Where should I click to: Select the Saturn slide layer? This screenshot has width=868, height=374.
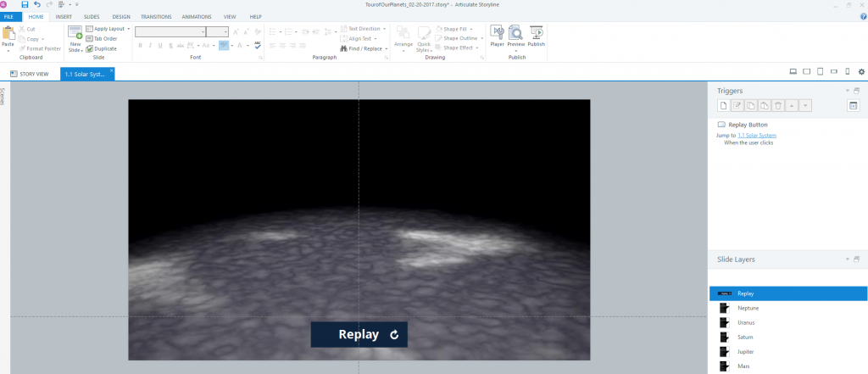click(745, 337)
